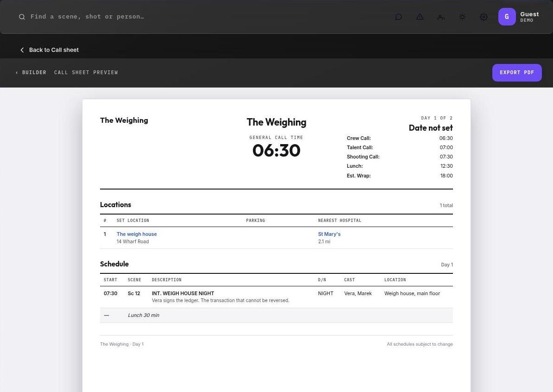Click the schedule 07:30 start time
This screenshot has width=553, height=392.
pos(110,294)
